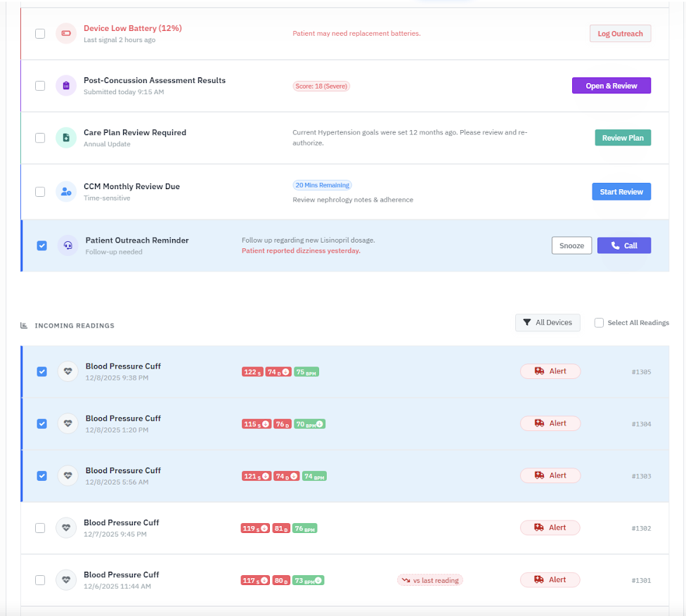Click Open & Review for assessment results
686x616 pixels.
tap(611, 86)
